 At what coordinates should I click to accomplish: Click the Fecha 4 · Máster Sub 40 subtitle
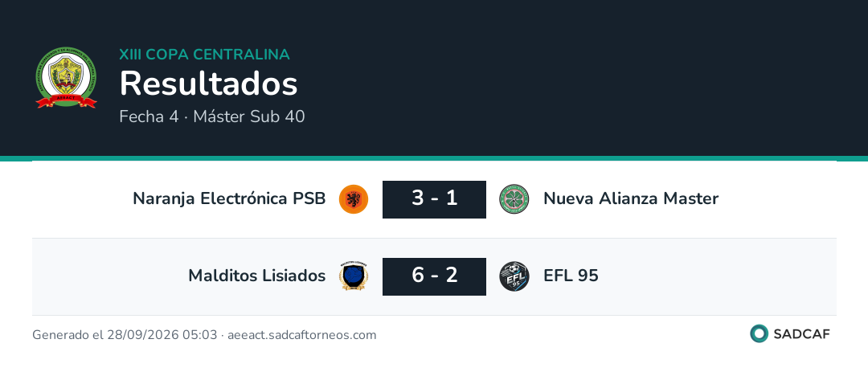click(x=212, y=116)
